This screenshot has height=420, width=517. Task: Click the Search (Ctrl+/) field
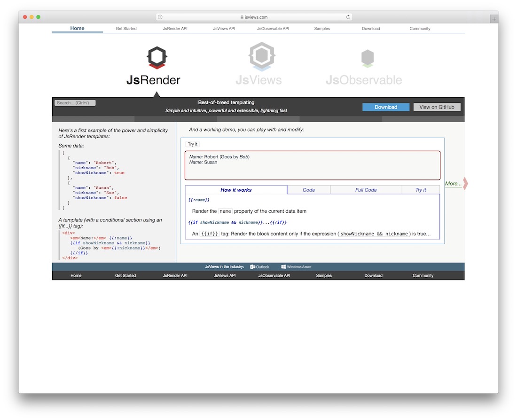tap(75, 102)
